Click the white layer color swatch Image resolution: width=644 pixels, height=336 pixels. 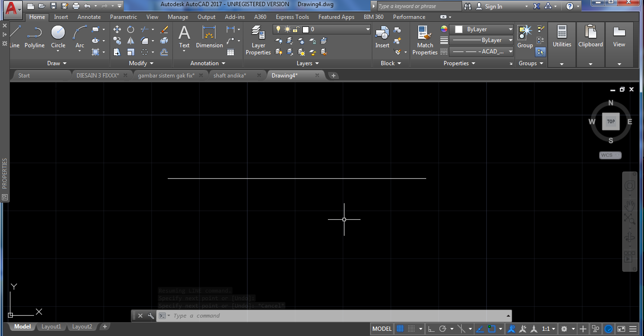tap(306, 29)
